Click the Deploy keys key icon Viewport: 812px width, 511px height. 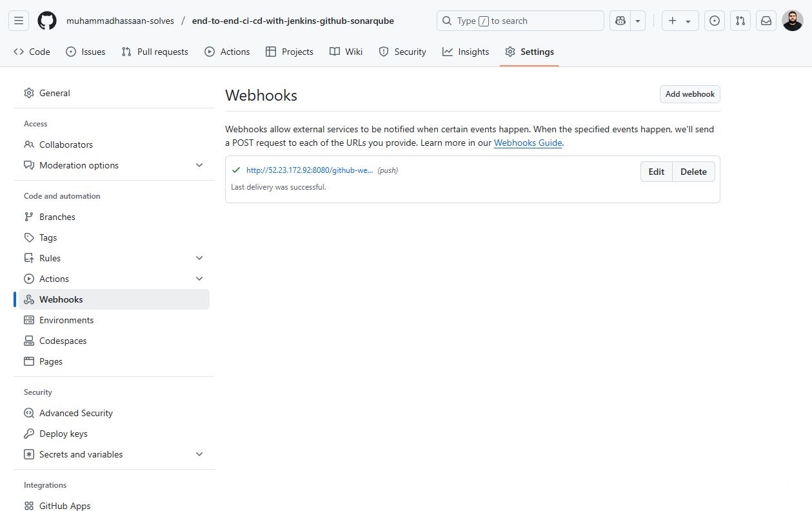(29, 434)
